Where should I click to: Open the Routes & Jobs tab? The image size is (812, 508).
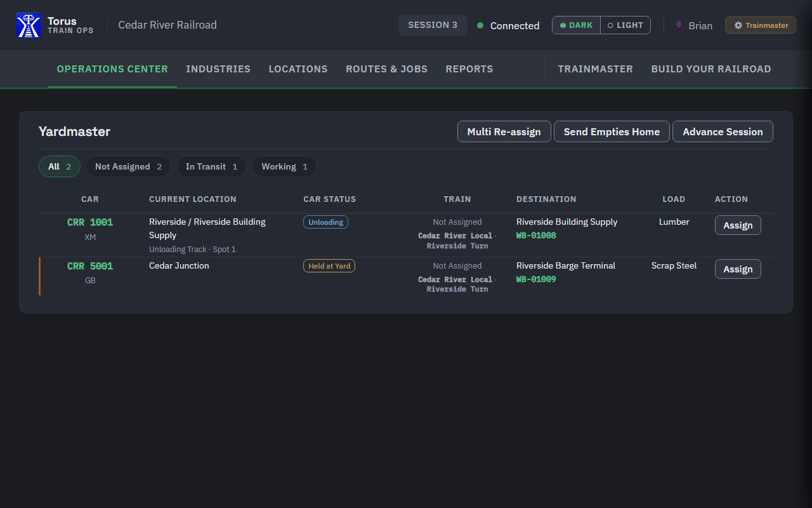[x=386, y=69]
